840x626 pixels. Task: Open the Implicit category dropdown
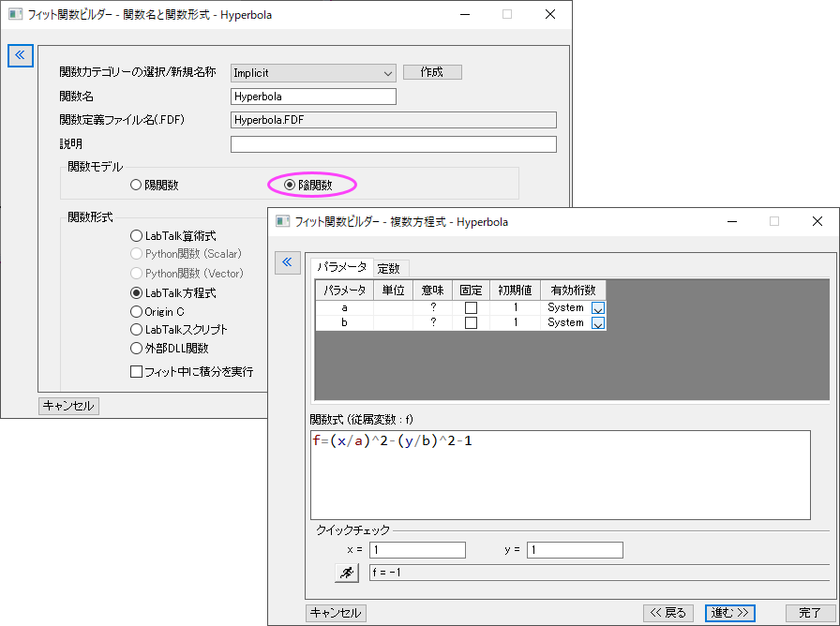(313, 73)
